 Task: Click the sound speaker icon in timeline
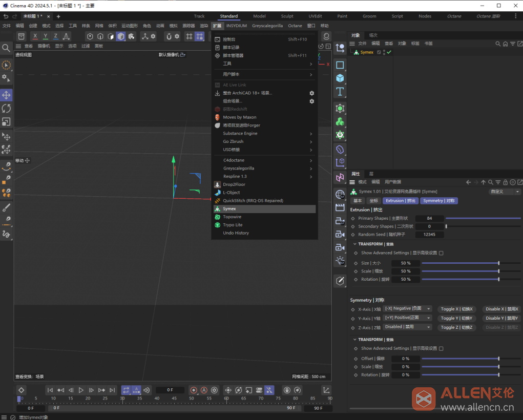147,390
